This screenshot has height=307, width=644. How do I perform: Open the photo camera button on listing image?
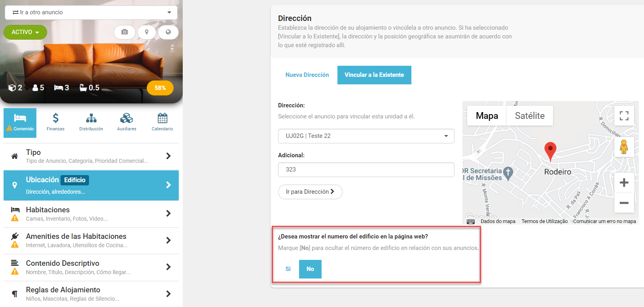pyautogui.click(x=125, y=32)
